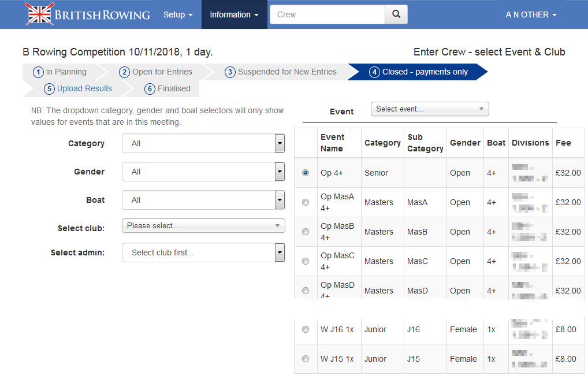Select the Op MasC 4+ radio button
Screen dimensions: 588x390
306,261
